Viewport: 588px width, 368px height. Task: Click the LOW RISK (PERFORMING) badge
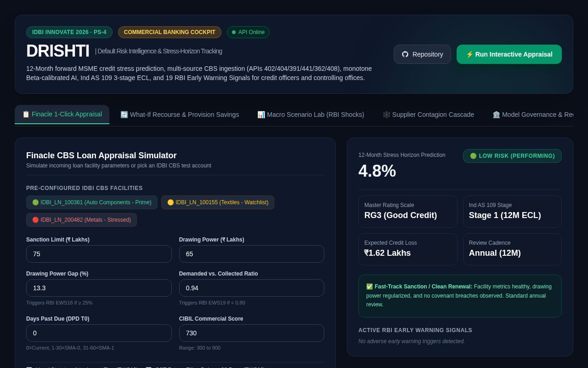(512, 156)
